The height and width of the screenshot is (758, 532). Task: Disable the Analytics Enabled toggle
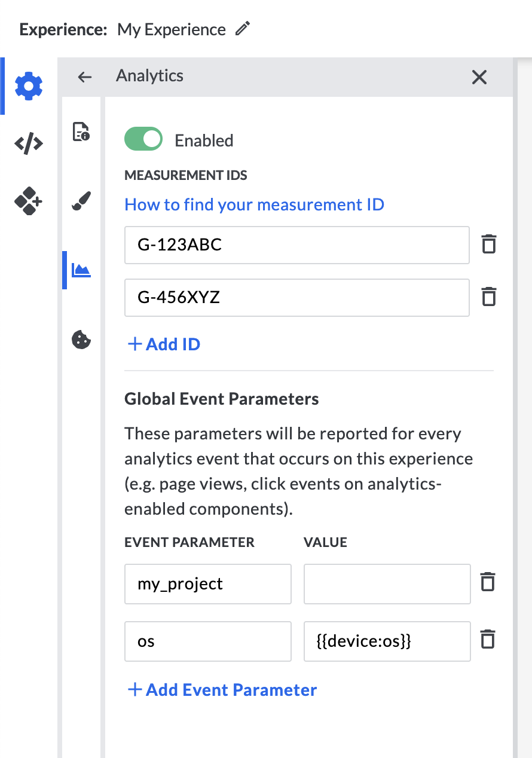coord(143,139)
